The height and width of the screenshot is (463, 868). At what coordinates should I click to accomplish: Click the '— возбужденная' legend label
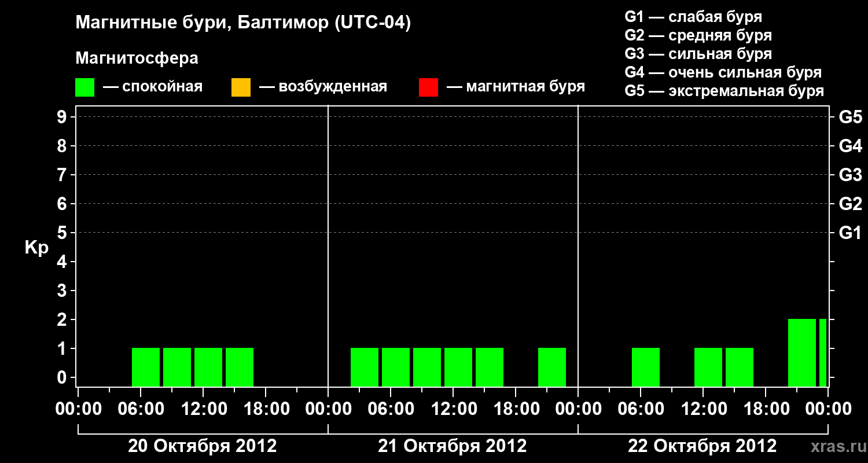(x=323, y=87)
